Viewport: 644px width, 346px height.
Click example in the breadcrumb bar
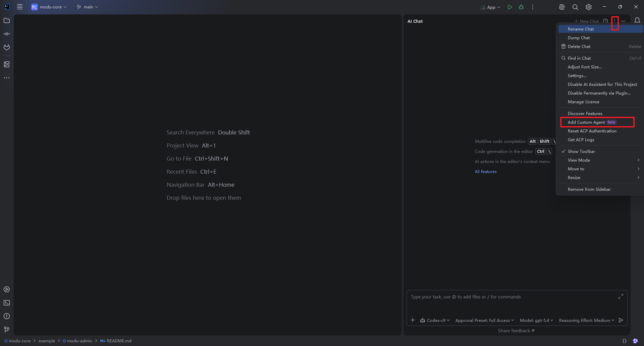pos(47,341)
